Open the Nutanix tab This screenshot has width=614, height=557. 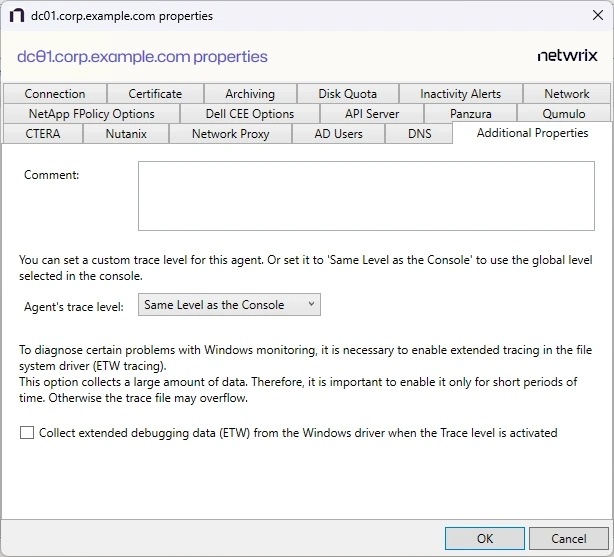coord(126,134)
